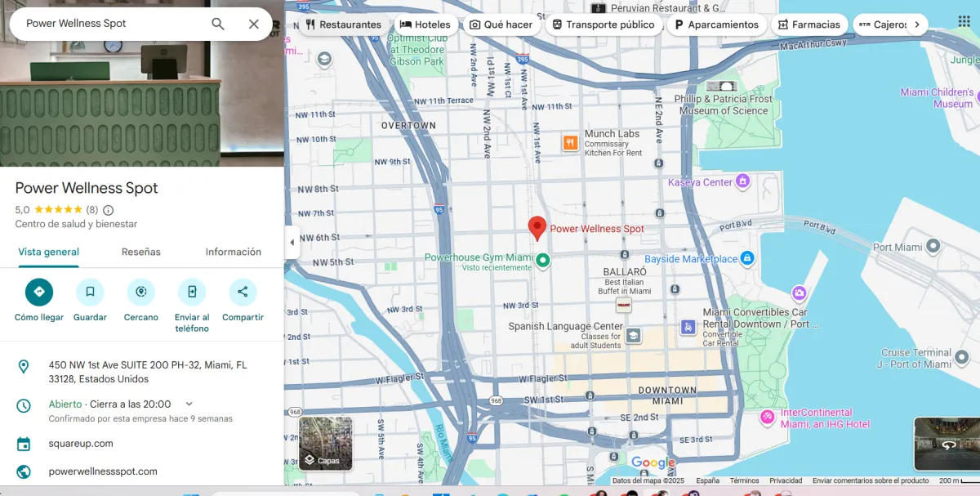Viewport: 980px width, 496px height.
Task: Click the Centro de salud y bienestar category
Action: (76, 224)
